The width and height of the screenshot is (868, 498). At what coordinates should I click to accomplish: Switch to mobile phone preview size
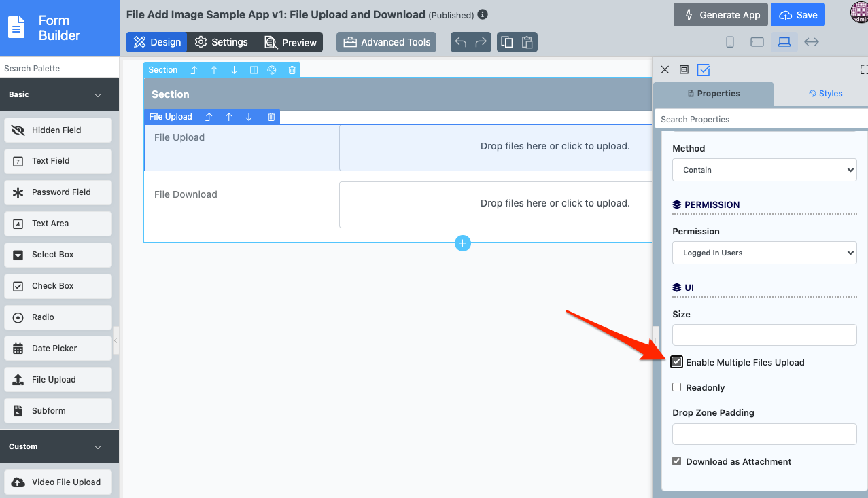tap(730, 42)
